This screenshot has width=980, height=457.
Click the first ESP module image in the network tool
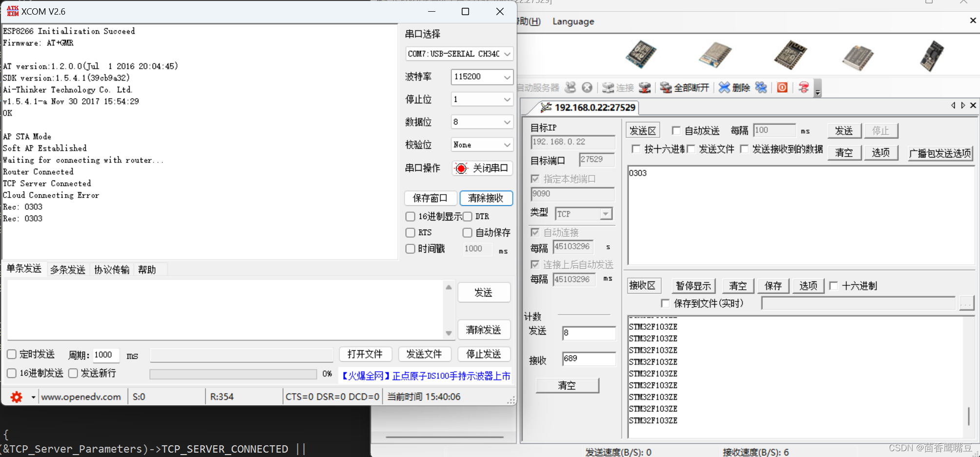tap(641, 55)
